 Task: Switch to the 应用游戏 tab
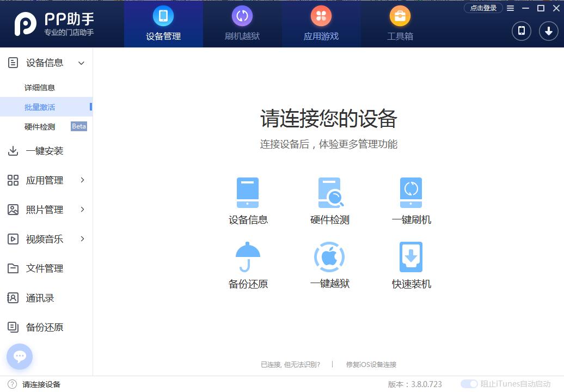coord(321,24)
